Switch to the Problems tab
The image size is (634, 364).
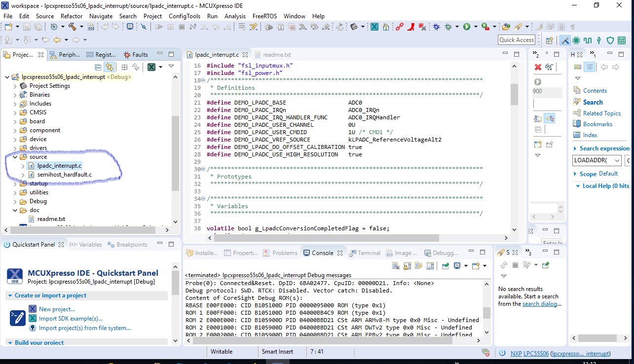coord(284,253)
